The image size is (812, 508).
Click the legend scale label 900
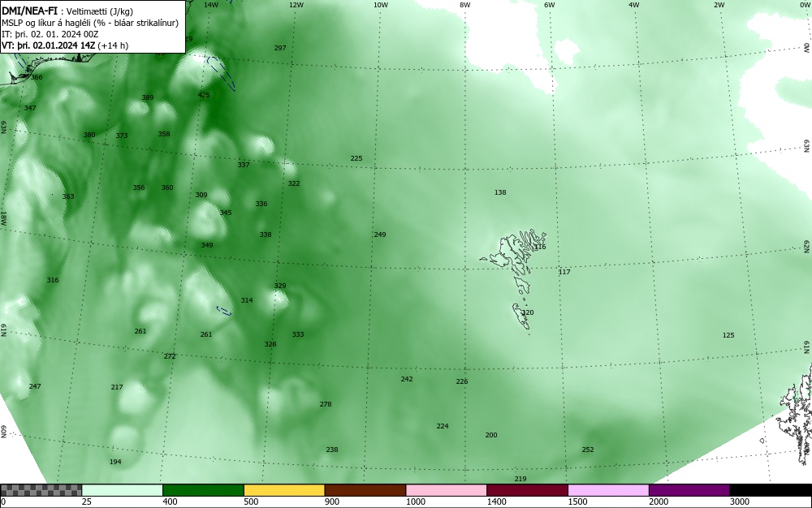332,502
